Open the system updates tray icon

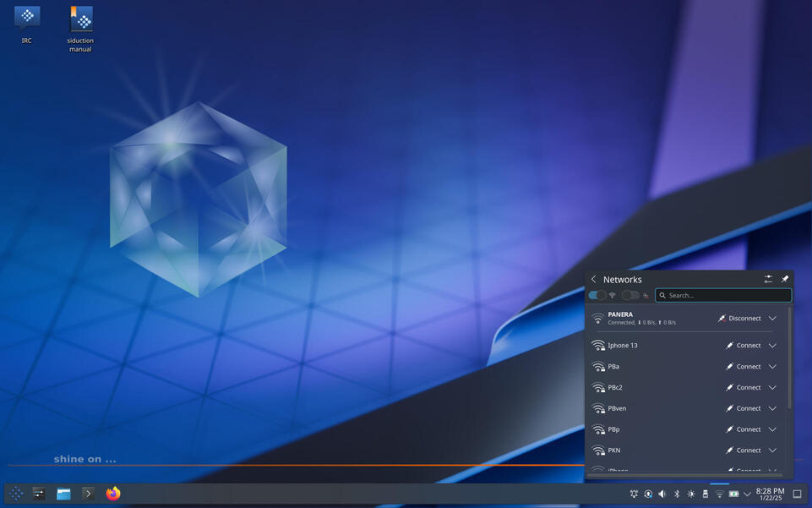[x=648, y=494]
